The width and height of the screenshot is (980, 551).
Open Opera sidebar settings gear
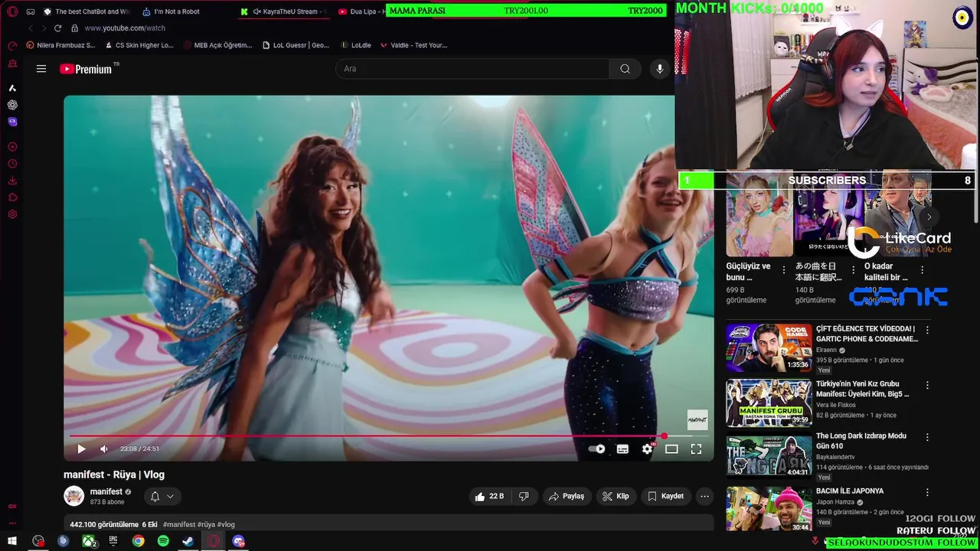[x=12, y=214]
